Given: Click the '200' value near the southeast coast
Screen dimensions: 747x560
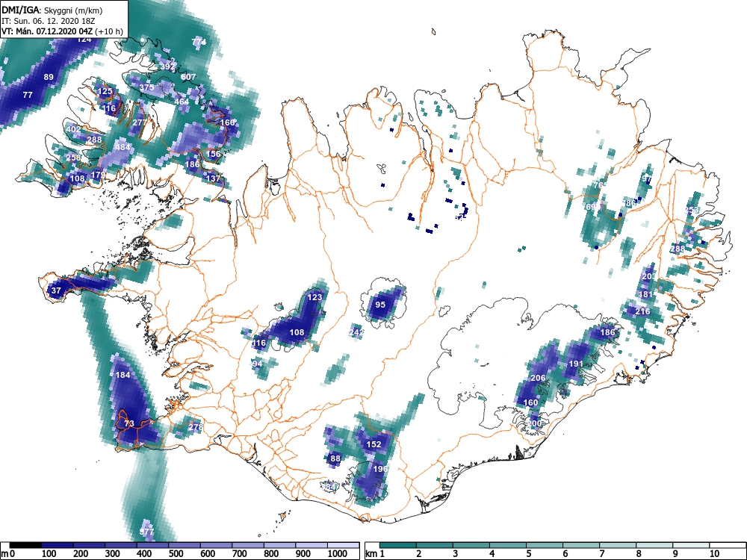Looking at the screenshot, I should point(535,423).
